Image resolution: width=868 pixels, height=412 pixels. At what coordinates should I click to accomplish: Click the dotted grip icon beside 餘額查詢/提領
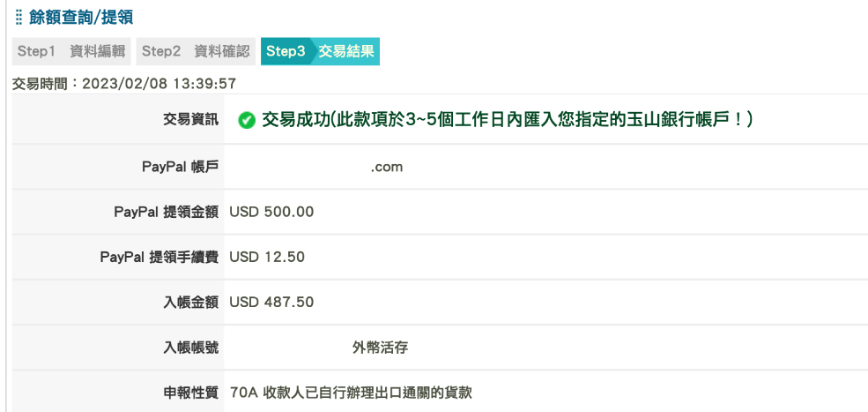pos(19,17)
